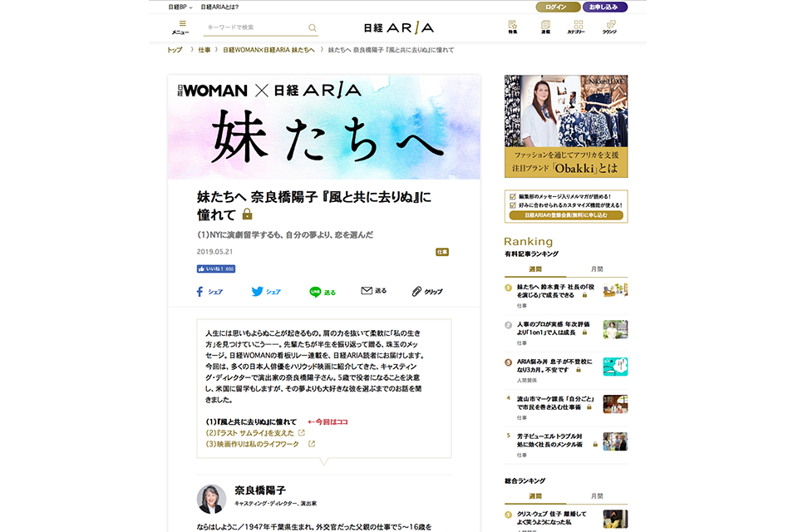Select 月間 tab in 有料記事ランキング

pos(597,268)
